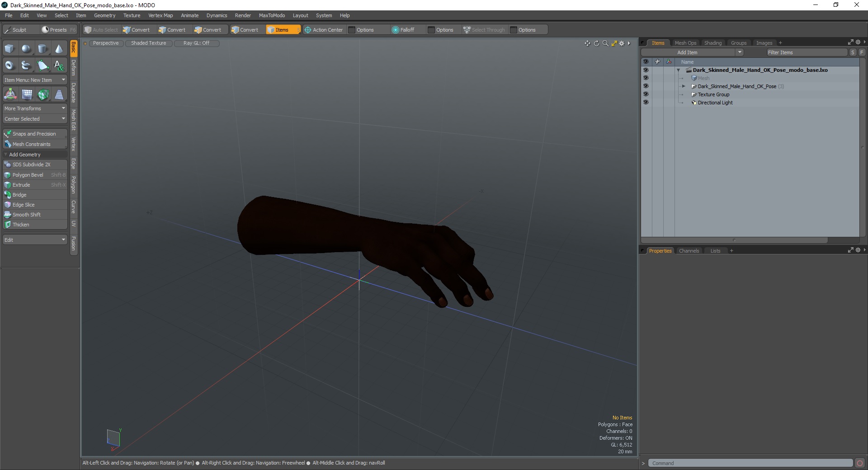The height and width of the screenshot is (470, 868).
Task: Click the Smooth Shift tool
Action: pos(35,215)
